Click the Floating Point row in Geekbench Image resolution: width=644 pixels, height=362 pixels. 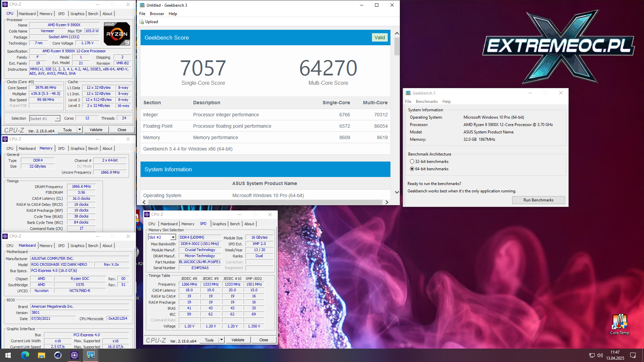point(265,126)
